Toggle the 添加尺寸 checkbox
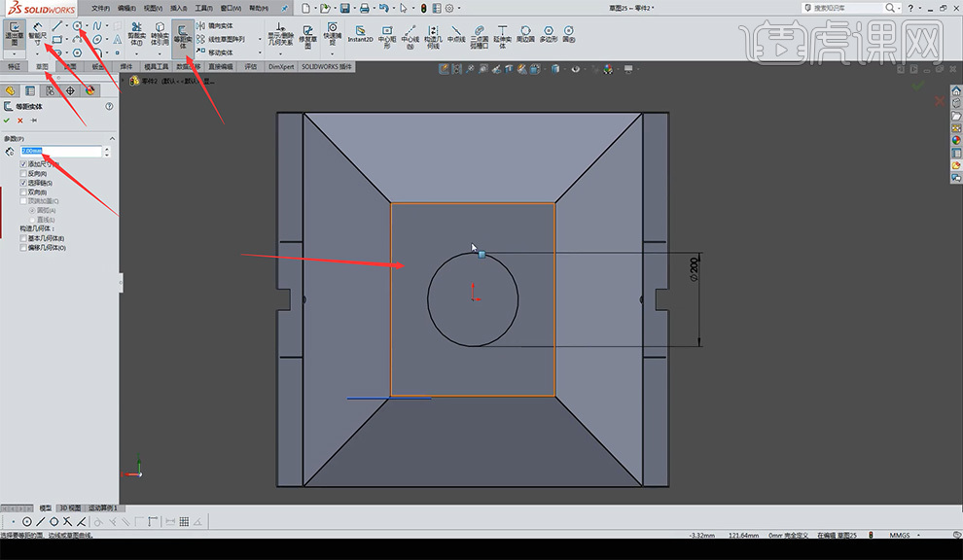Screen dimensions: 963x560 coord(23,164)
